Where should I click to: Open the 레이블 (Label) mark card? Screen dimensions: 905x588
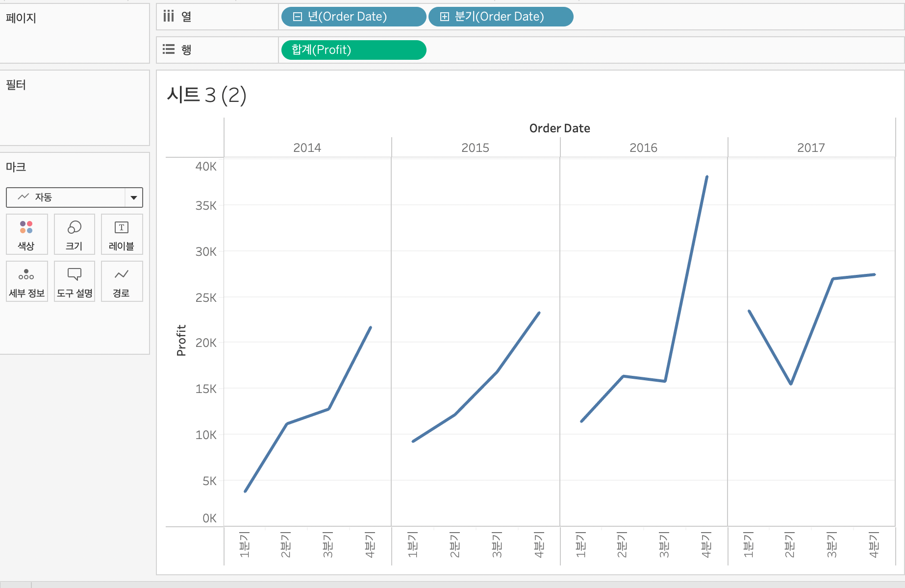[122, 234]
